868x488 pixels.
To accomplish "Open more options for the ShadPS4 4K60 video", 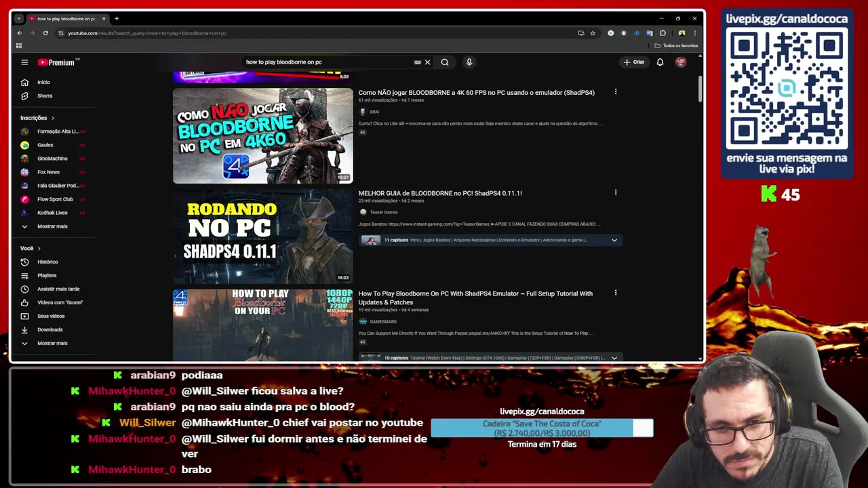I will (x=616, y=91).
